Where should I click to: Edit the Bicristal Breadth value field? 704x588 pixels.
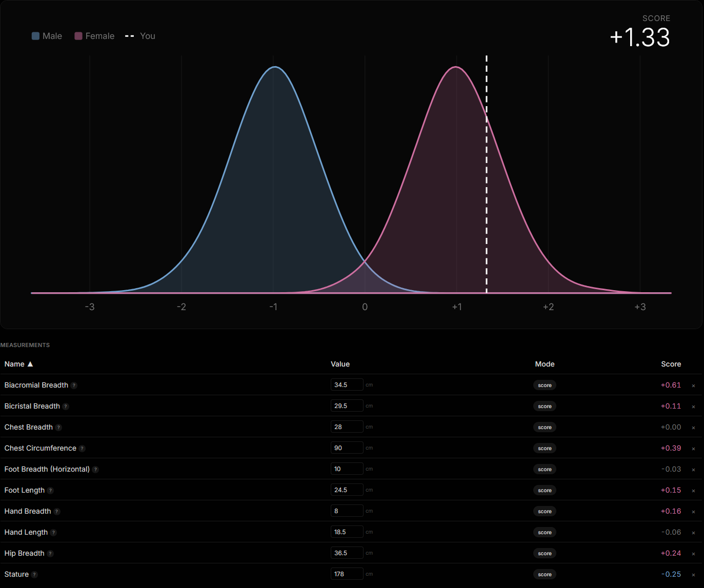point(347,406)
